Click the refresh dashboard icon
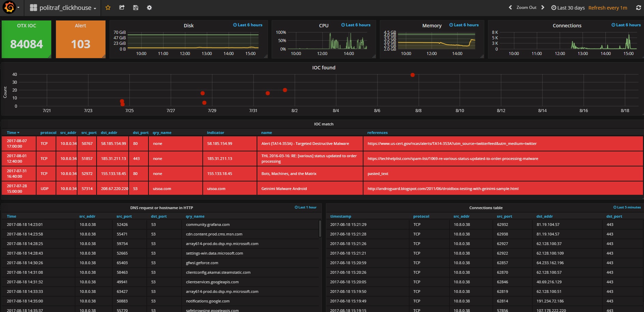This screenshot has width=644, height=312. tap(638, 8)
